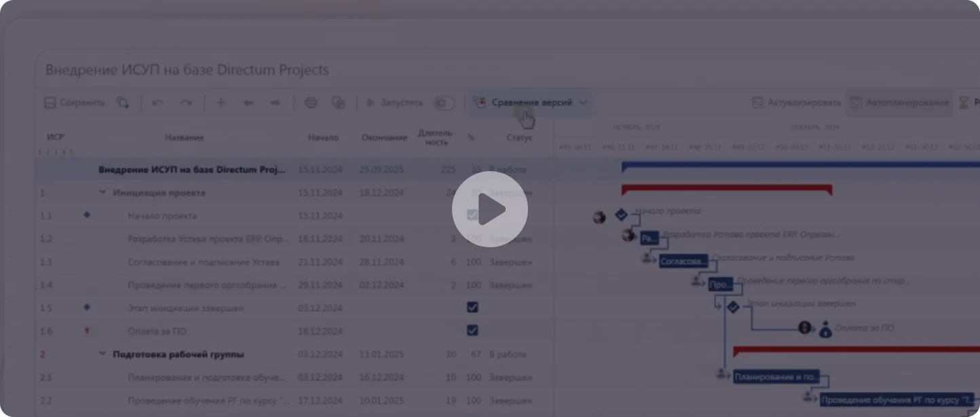Viewport: 980px width, 417px height.
Task: Select the Проведение первого оргсобрания task row
Action: [294, 285]
